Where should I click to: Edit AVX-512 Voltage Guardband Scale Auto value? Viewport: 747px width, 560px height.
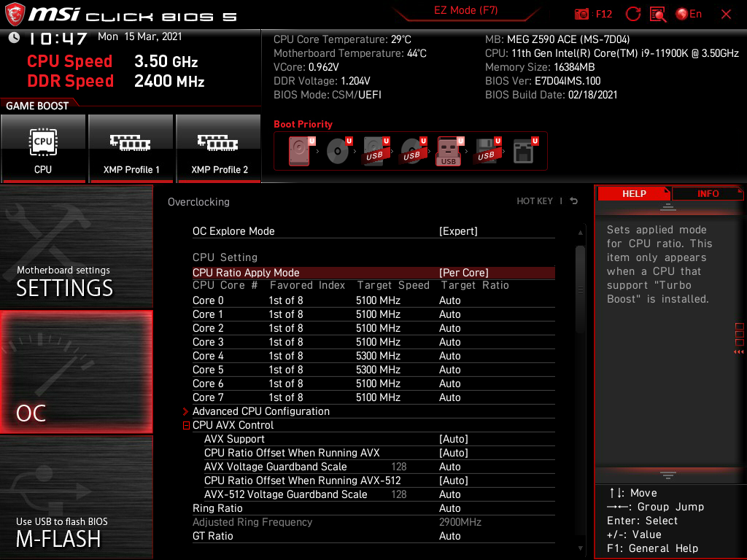tap(449, 494)
